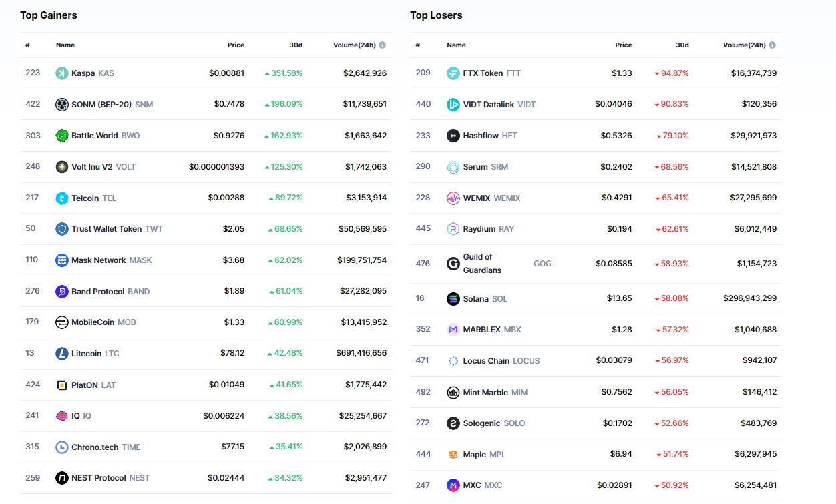
Task: Click the MobileCoin logo icon
Action: point(61,322)
